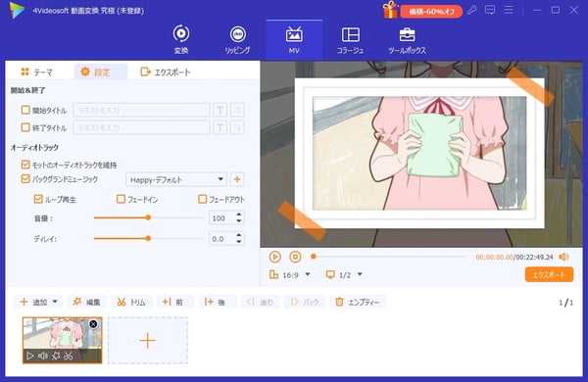Open the 変換 (Convert) module
The image size is (588, 382).
[181, 39]
